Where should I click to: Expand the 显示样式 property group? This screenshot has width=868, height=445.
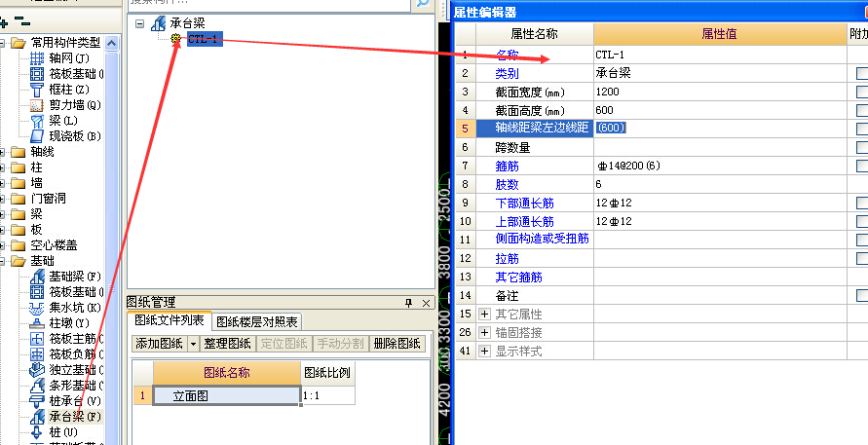tap(484, 351)
